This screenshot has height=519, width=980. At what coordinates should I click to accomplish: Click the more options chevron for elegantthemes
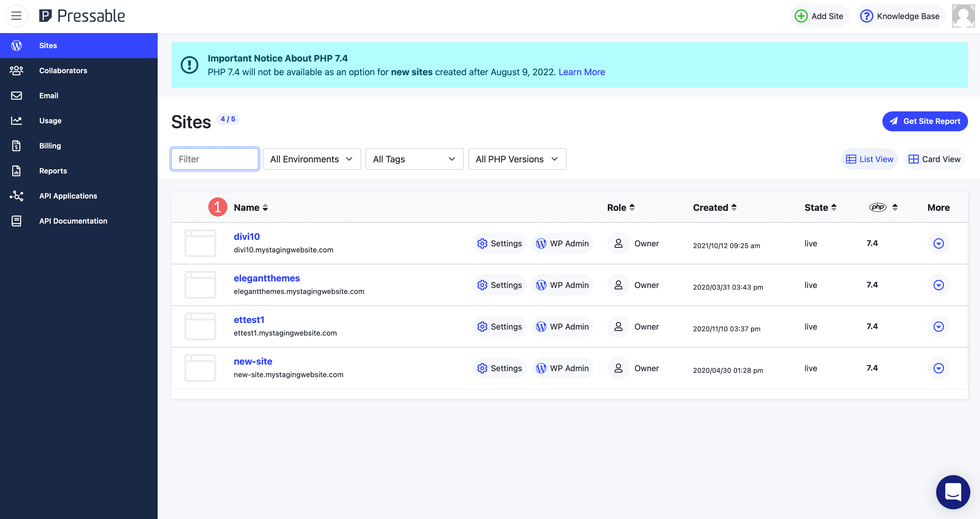938,285
